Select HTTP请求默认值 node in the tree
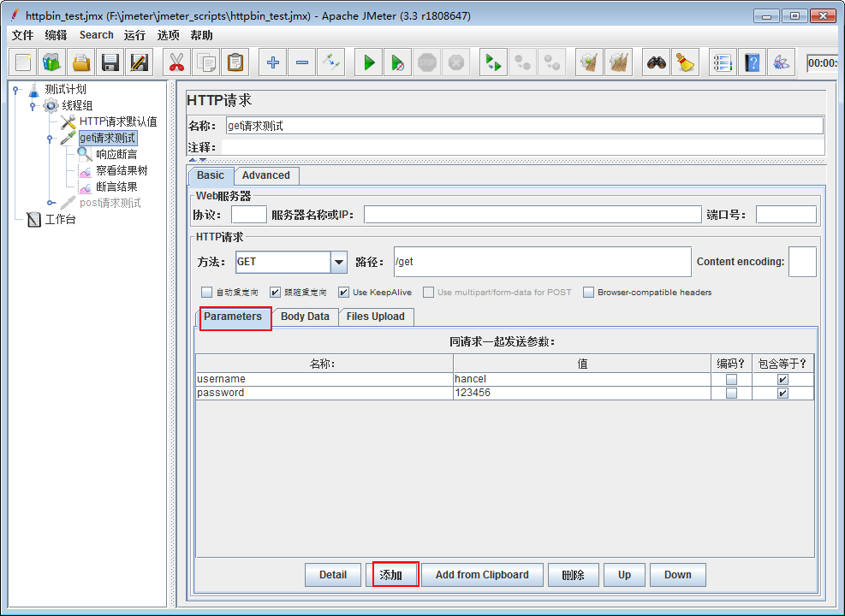This screenshot has width=845, height=616. click(x=118, y=121)
